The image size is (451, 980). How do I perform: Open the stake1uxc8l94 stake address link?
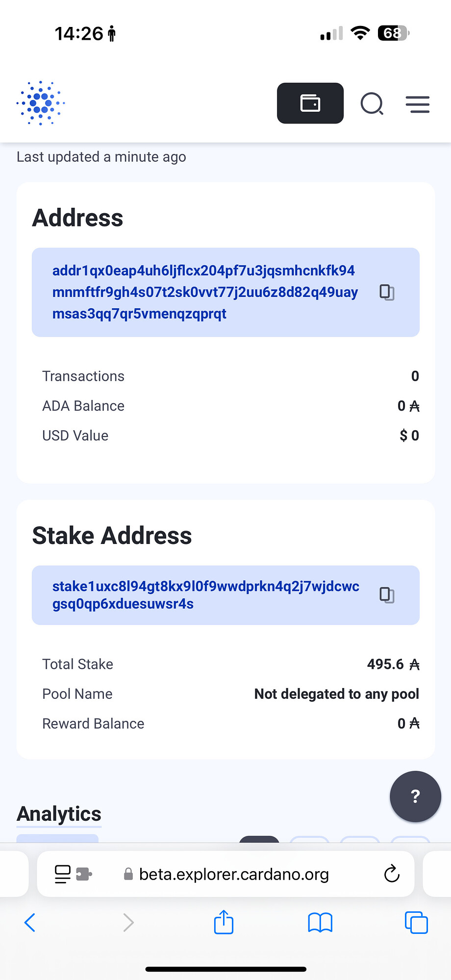[206, 595]
